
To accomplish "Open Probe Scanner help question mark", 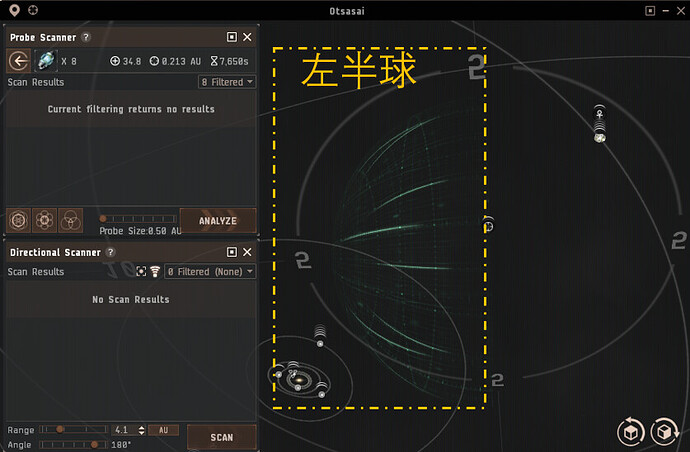I will click(x=86, y=37).
